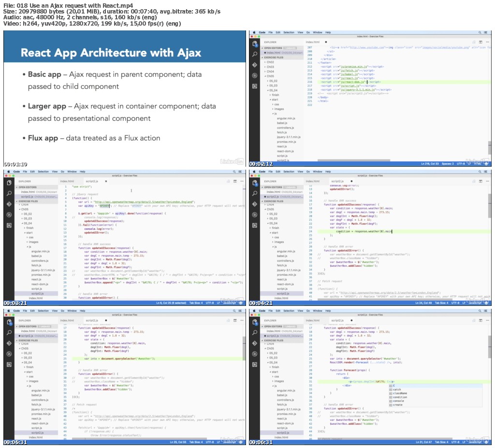Open Source Control icon in the 00:02:12 frame
Image resolution: width=495 pixels, height=448 pixels.
click(x=255, y=65)
